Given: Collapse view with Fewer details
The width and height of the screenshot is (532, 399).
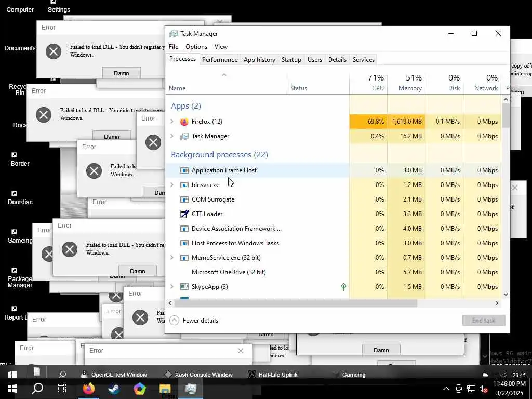Looking at the screenshot, I should (194, 320).
